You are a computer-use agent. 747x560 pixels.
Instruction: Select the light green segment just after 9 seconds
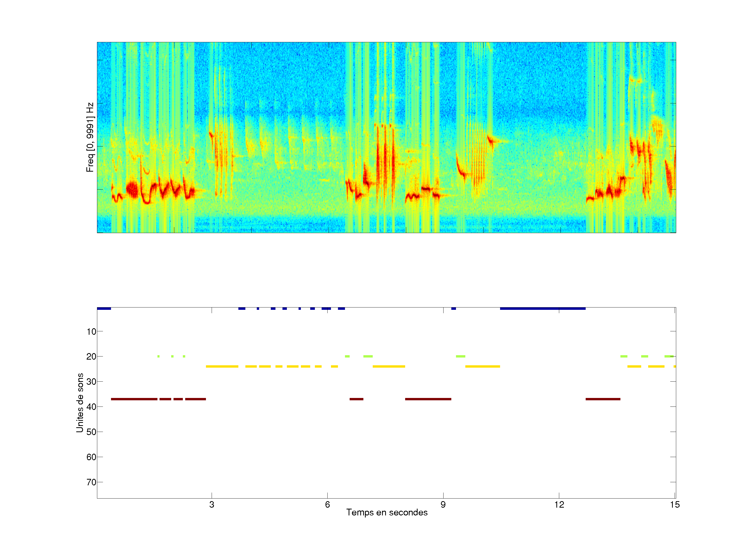tap(460, 356)
